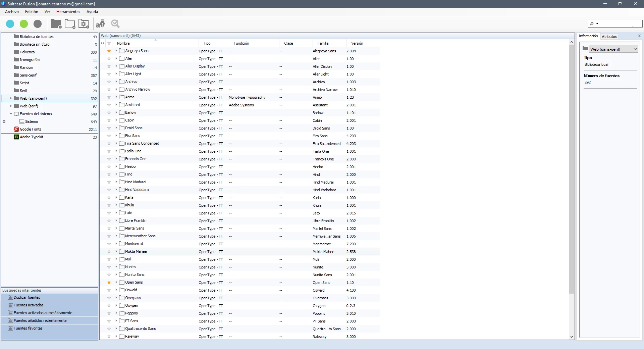Viewport: 644px width, 349px height.
Task: Sort by the Familia column header
Action: [x=329, y=43]
